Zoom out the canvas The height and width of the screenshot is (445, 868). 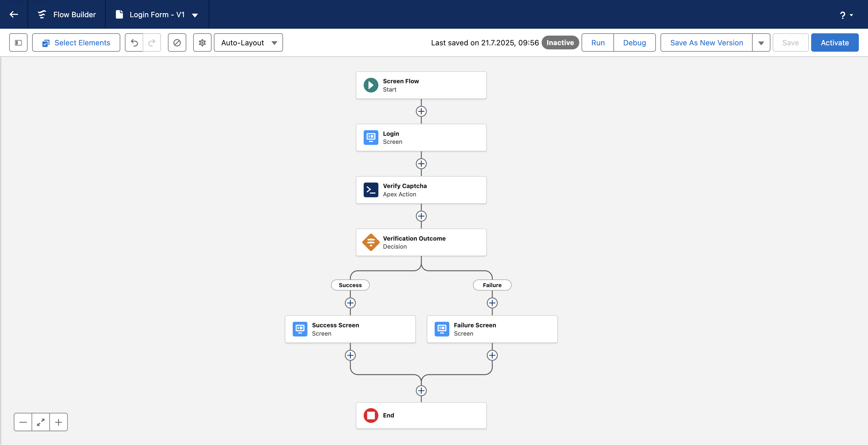pyautogui.click(x=23, y=422)
